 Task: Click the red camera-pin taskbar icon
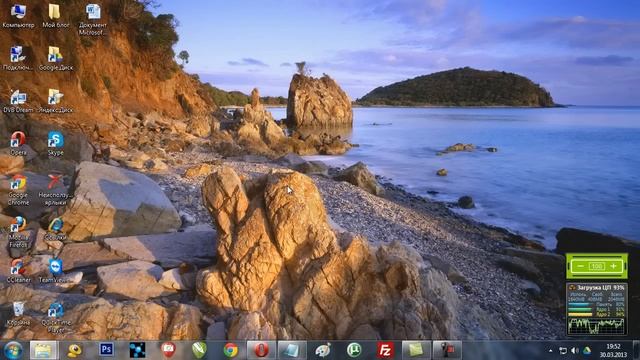click(168, 350)
